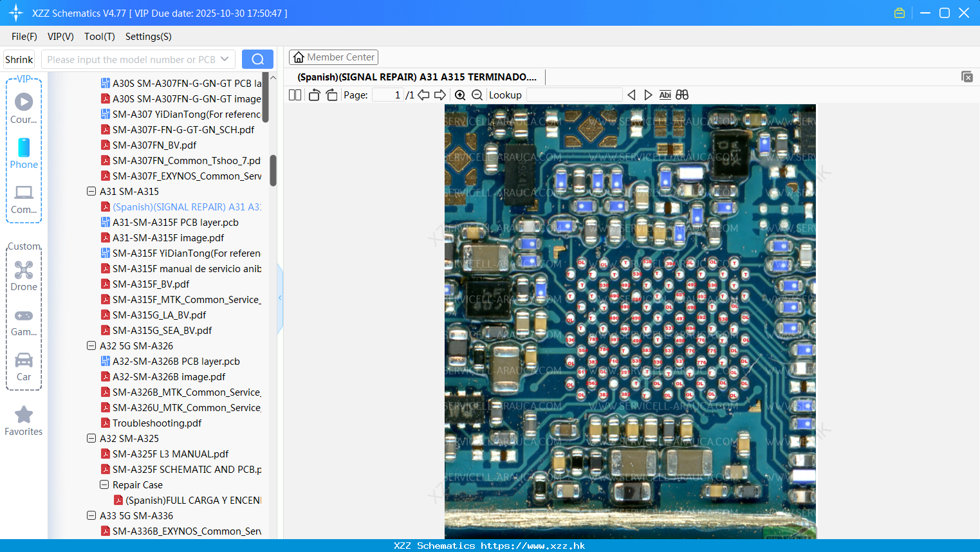Collapse the A32 5G SM-A326 tree node

coord(91,345)
